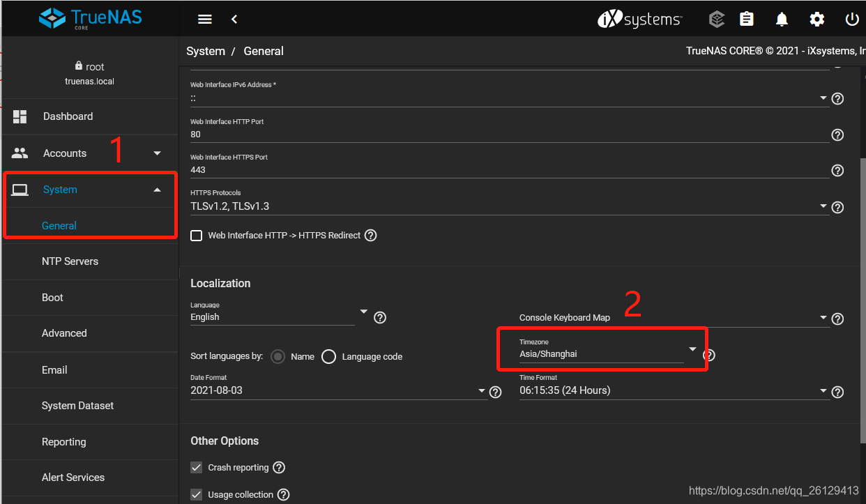Click the Localization section heading

220,283
